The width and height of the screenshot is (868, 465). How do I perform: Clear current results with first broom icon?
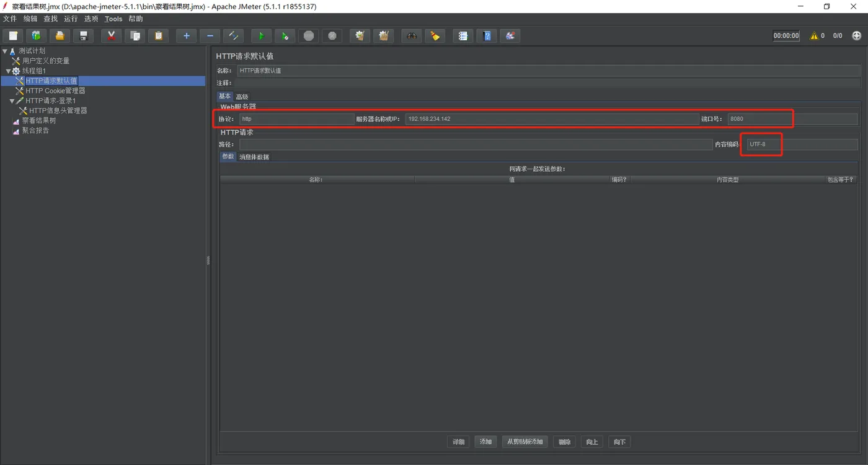tap(360, 35)
